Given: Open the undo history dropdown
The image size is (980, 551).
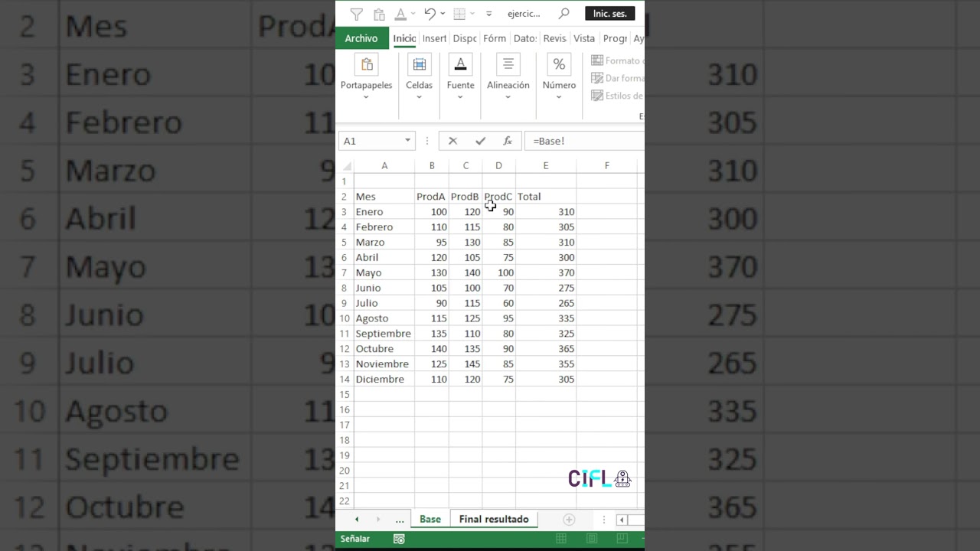Looking at the screenshot, I should (x=443, y=14).
